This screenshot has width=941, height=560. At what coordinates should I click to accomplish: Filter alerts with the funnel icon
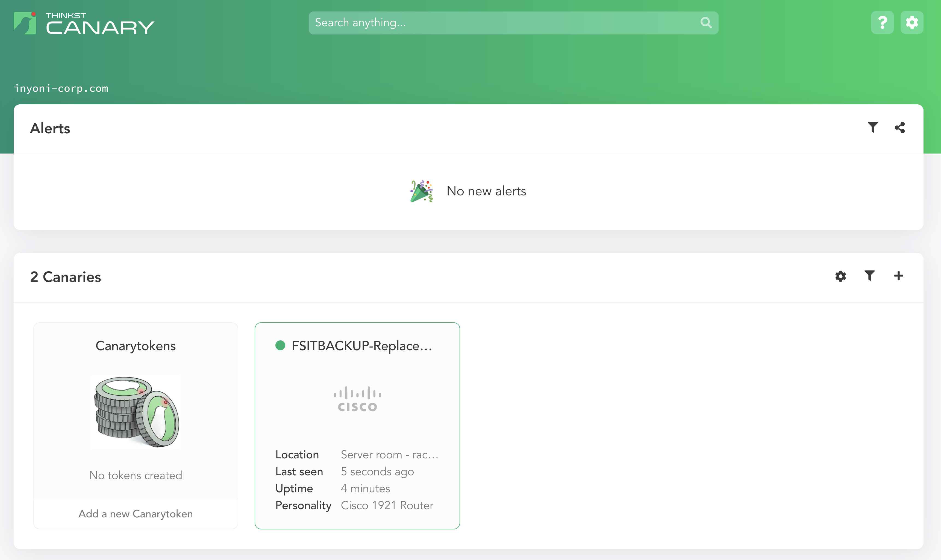[x=873, y=127]
